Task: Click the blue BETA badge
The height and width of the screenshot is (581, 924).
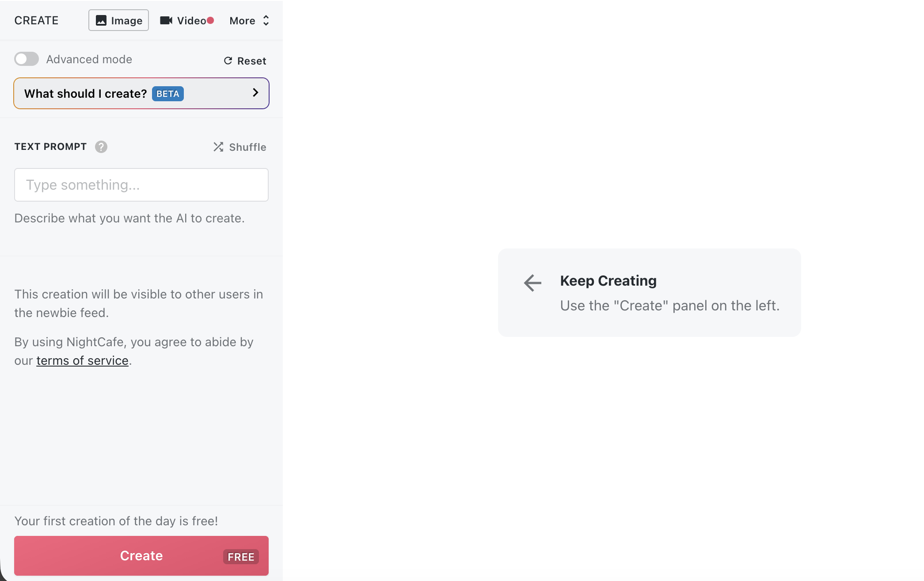Action: click(167, 94)
